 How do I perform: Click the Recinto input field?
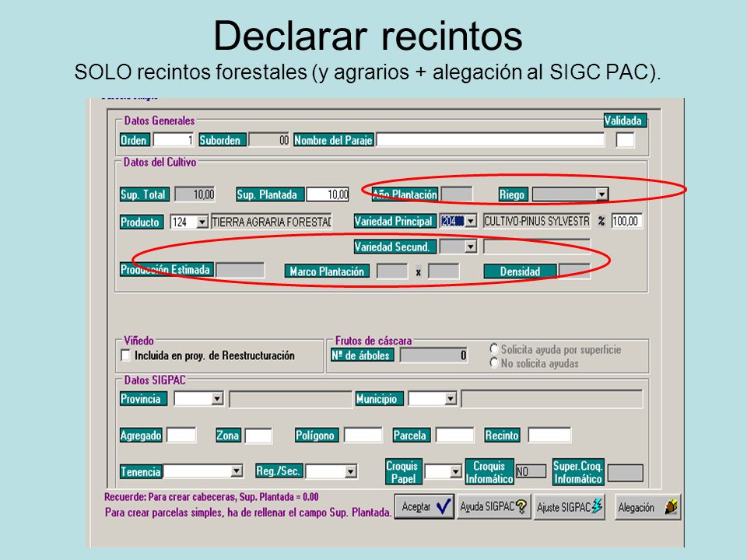tap(549, 436)
